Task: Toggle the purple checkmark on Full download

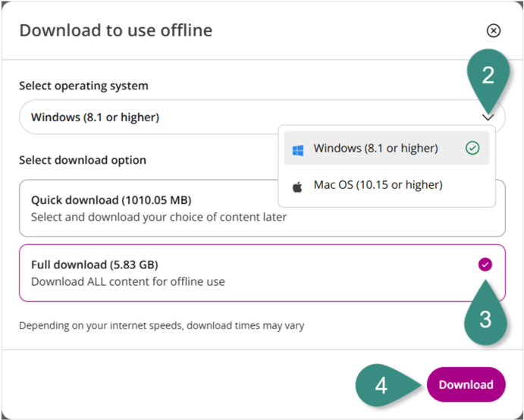Action: pyautogui.click(x=485, y=265)
